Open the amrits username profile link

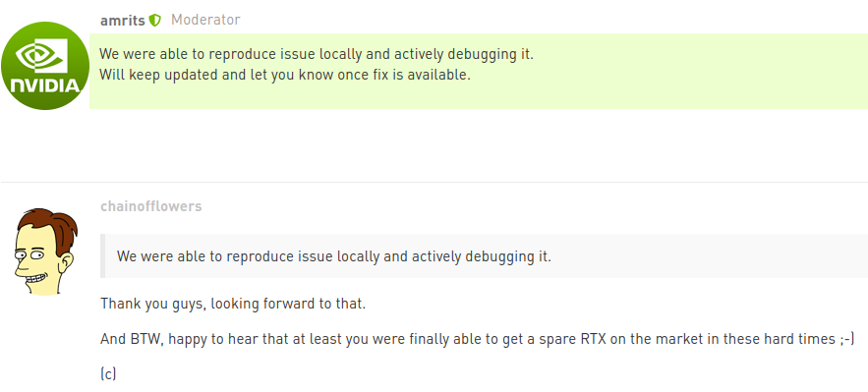[x=122, y=21]
